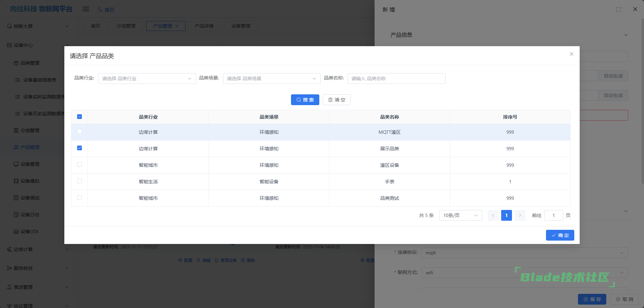The image size is (644, 308).
Task: Go to the next page arrow
Action: 520,215
